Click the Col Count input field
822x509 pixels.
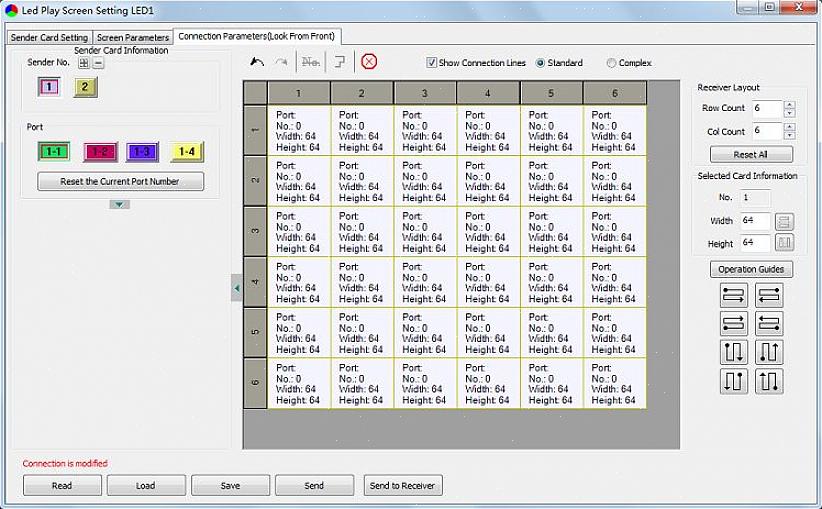pyautogui.click(x=767, y=131)
